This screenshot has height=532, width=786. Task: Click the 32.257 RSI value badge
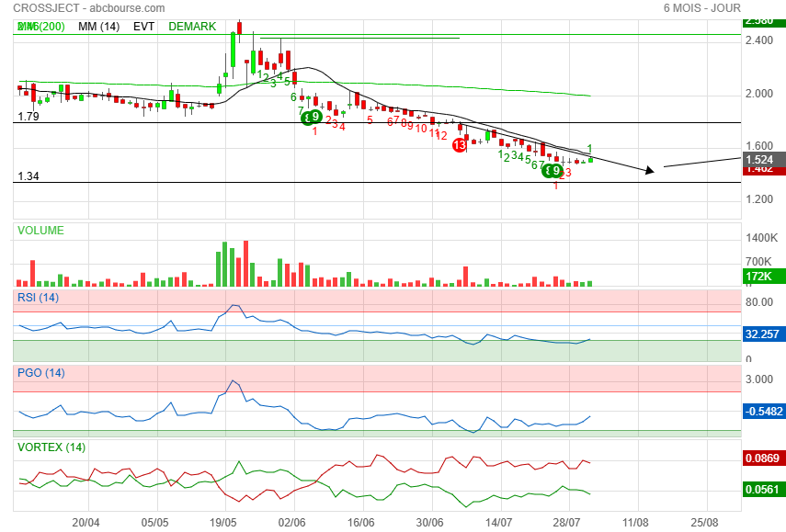[764, 334]
